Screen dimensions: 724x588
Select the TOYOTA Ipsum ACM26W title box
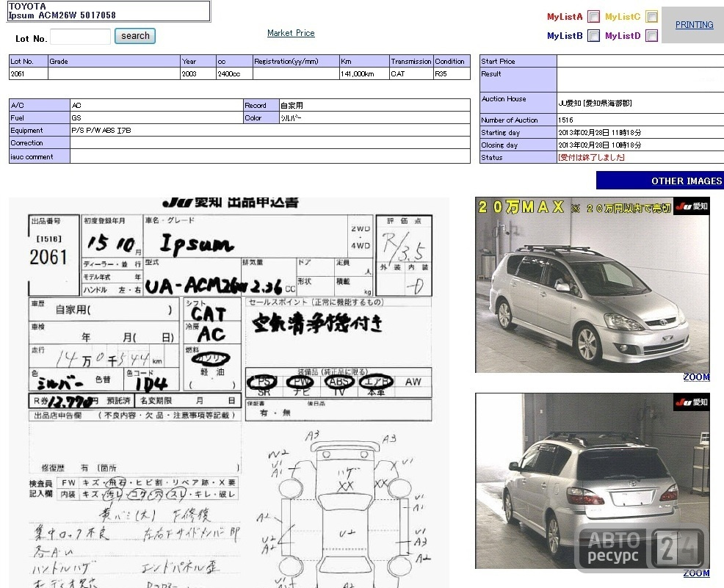coord(109,11)
